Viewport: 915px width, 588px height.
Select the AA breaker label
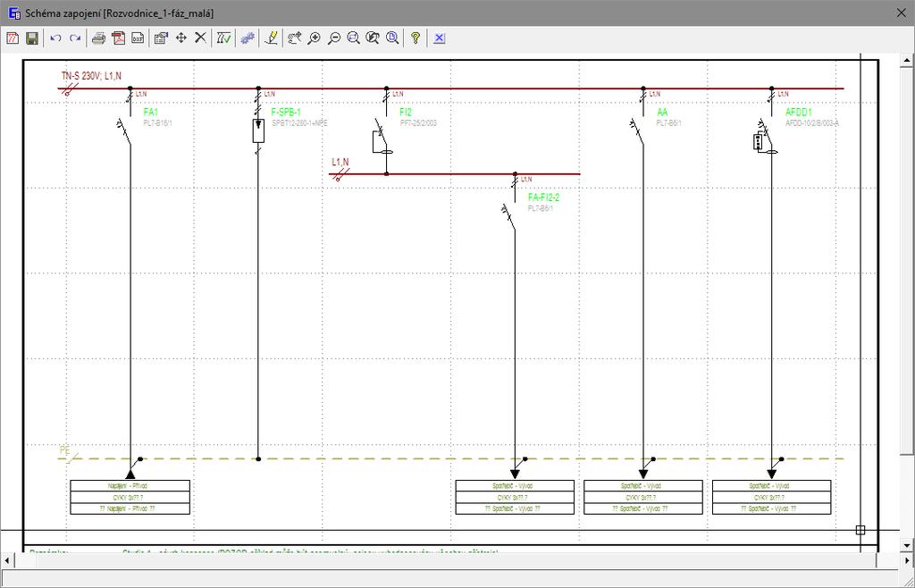662,112
